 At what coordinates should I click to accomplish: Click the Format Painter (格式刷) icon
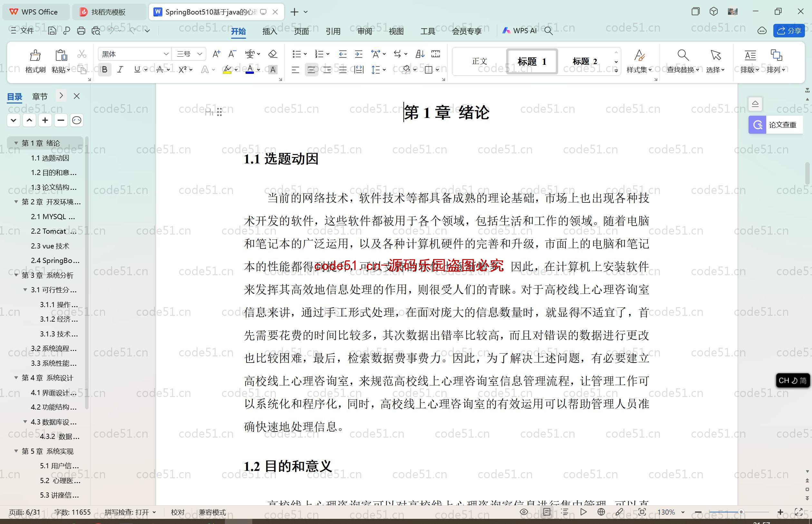coord(35,55)
